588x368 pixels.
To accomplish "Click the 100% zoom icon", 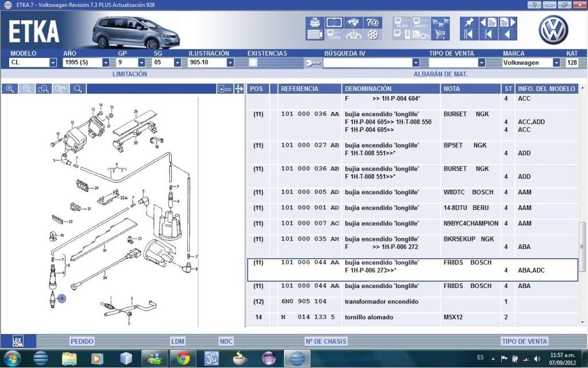I will pos(60,89).
